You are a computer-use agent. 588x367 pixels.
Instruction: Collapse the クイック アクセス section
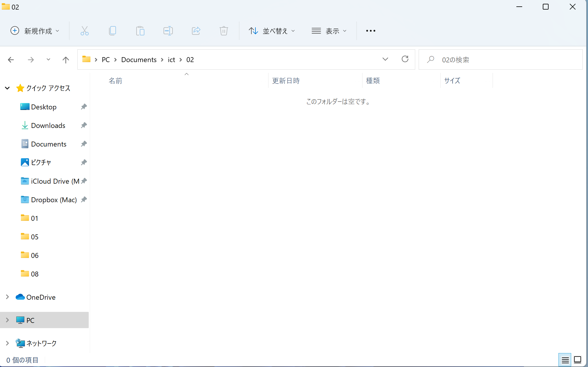[x=8, y=88]
